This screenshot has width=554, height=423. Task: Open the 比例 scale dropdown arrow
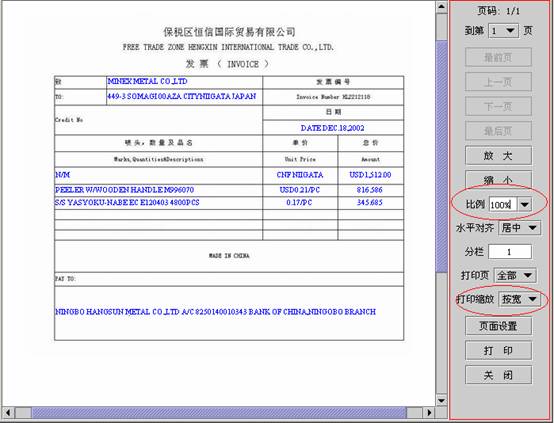525,205
